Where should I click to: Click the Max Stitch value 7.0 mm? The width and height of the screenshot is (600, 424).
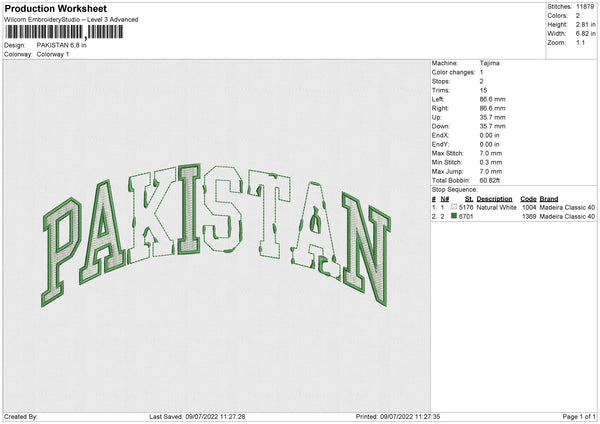(x=491, y=153)
